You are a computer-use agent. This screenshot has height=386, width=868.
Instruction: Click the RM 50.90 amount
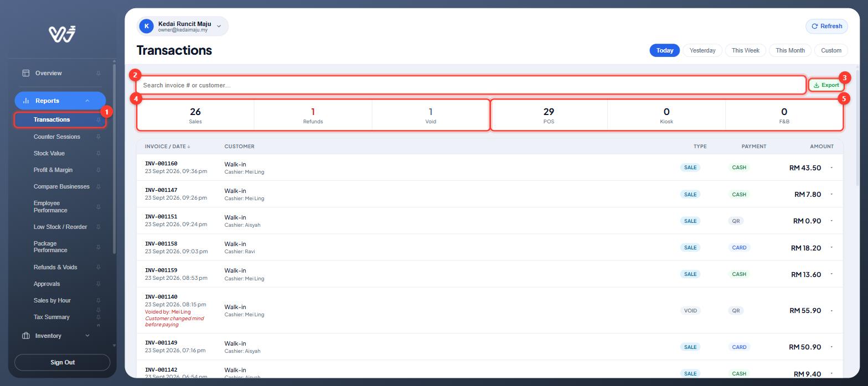click(805, 347)
